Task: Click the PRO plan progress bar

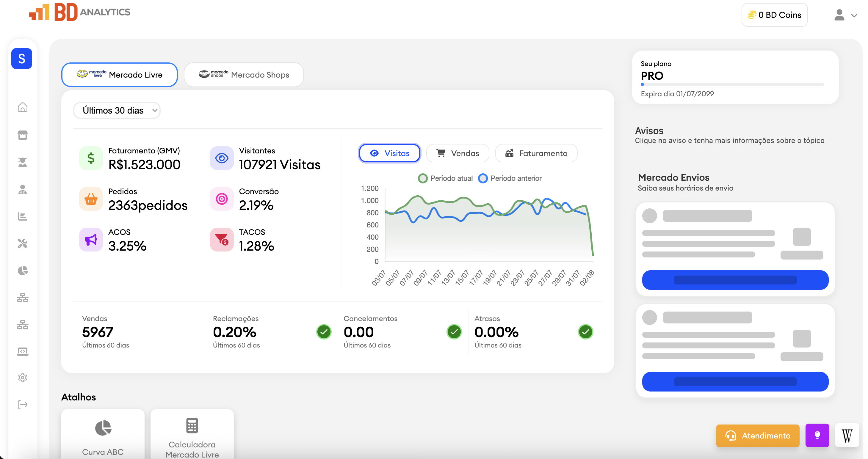Action: pos(732,84)
